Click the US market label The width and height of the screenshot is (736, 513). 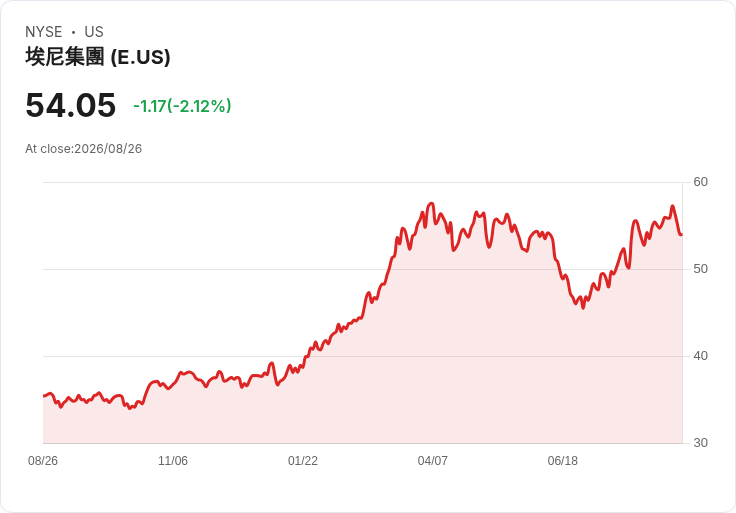pos(94,32)
